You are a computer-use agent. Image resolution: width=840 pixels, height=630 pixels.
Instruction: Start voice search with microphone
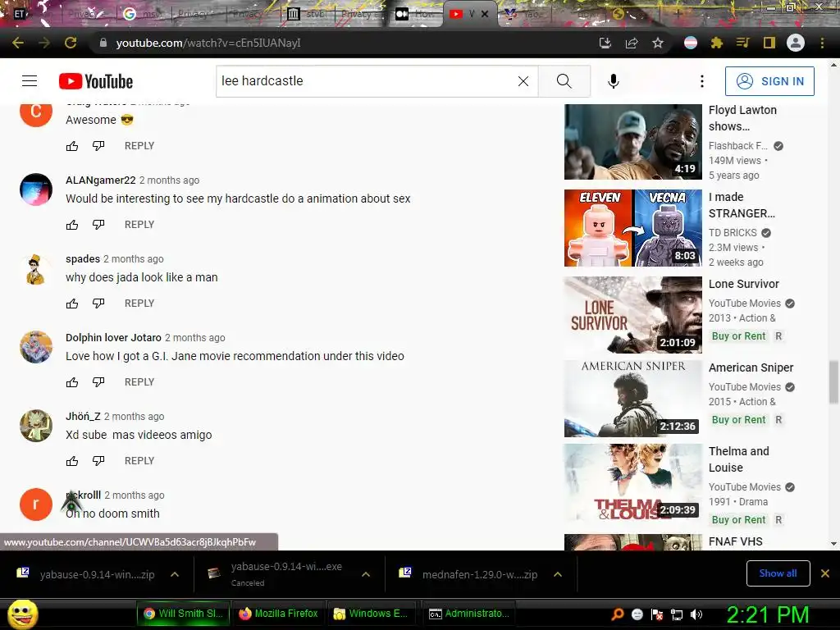pos(614,81)
